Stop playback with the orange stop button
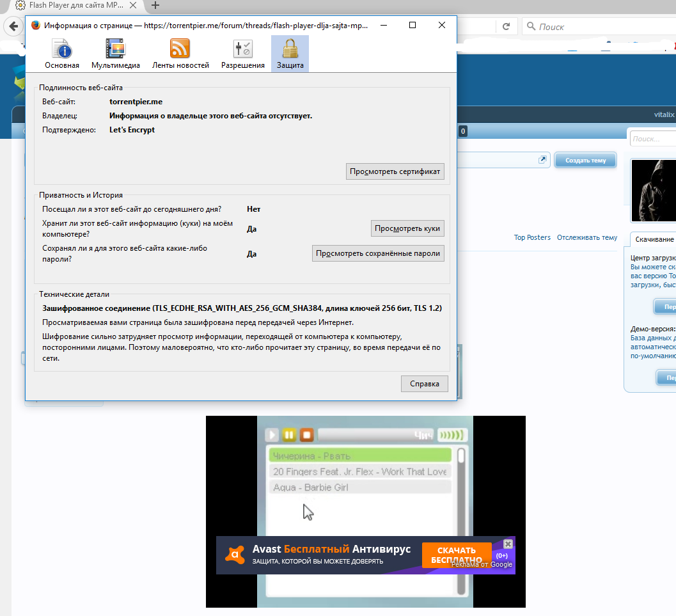 tap(306, 435)
